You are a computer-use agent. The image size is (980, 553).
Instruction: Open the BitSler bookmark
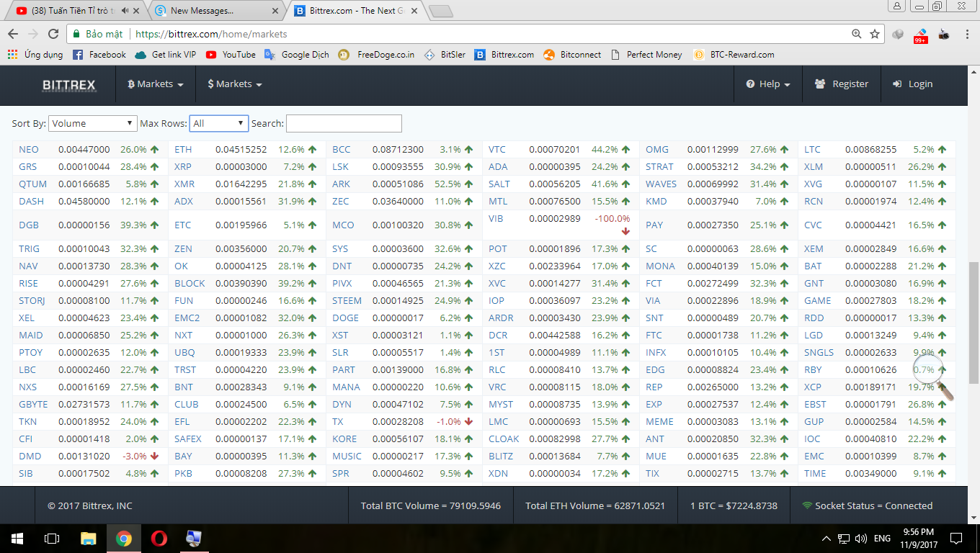point(445,55)
